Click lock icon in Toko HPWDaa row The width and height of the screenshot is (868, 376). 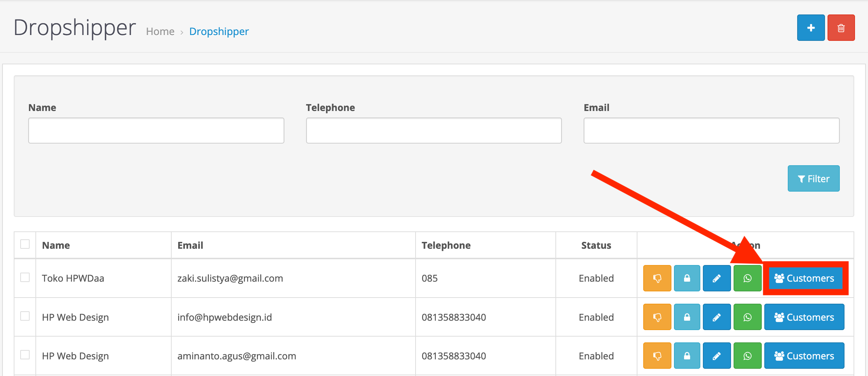pos(687,278)
